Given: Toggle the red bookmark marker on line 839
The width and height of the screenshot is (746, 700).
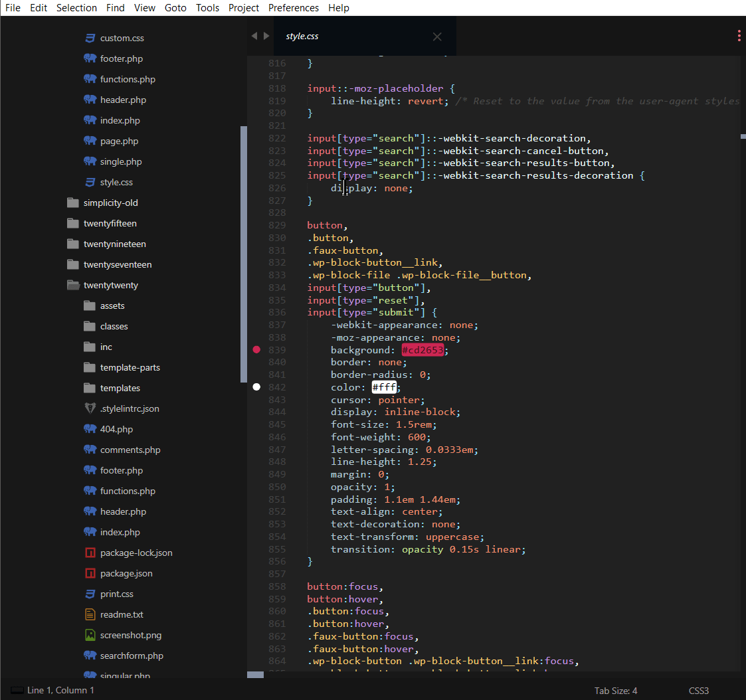Looking at the screenshot, I should (x=256, y=349).
